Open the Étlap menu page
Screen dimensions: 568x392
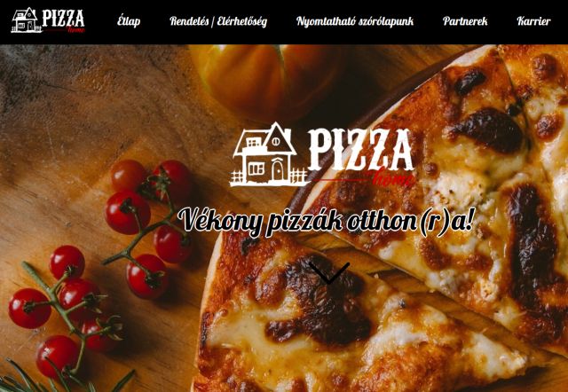(x=128, y=21)
